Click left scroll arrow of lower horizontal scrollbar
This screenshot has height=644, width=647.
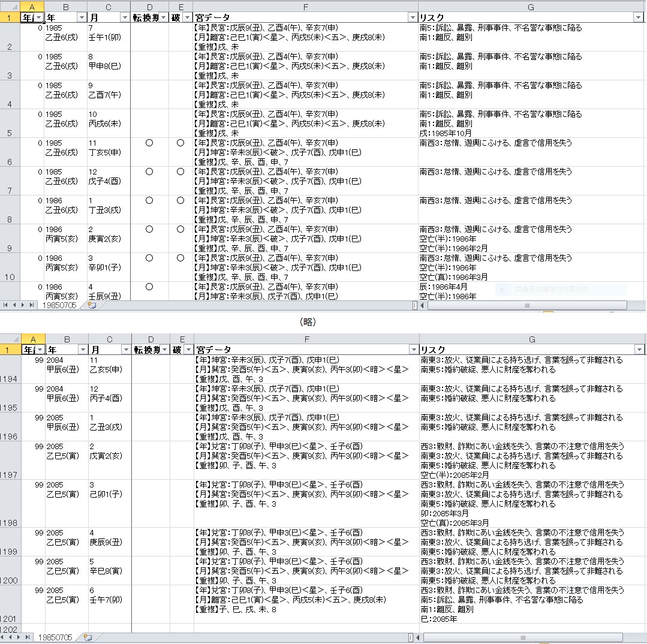[417, 638]
